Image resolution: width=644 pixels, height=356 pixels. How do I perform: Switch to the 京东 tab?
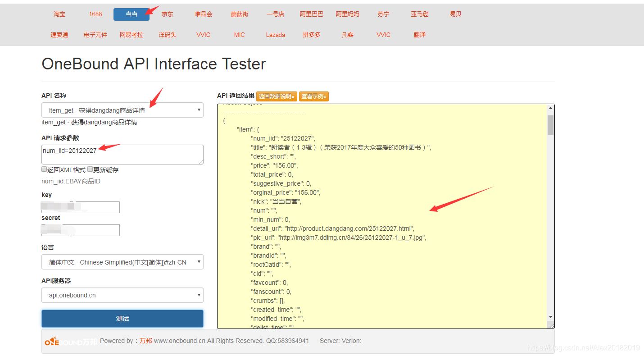(x=168, y=14)
